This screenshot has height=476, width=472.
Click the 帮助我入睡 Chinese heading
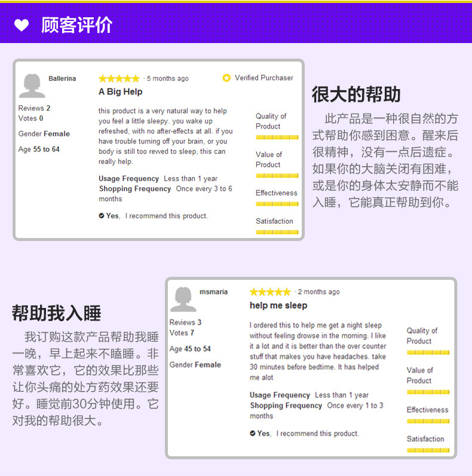tap(57, 313)
